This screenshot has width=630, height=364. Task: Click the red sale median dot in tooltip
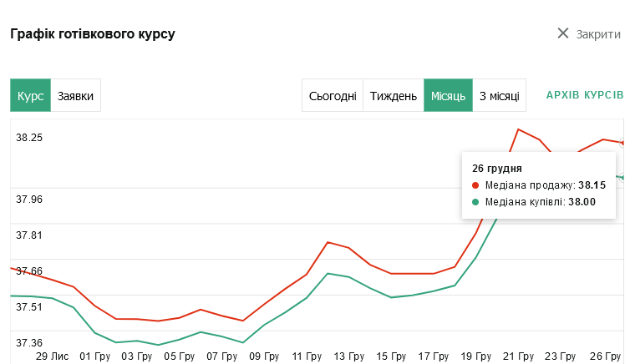[x=476, y=185]
